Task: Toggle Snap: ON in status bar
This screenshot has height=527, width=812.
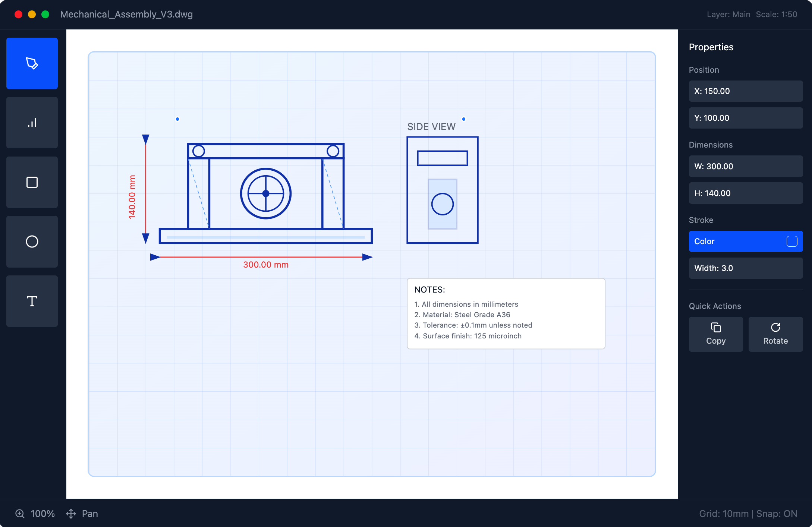Action: [777, 514]
